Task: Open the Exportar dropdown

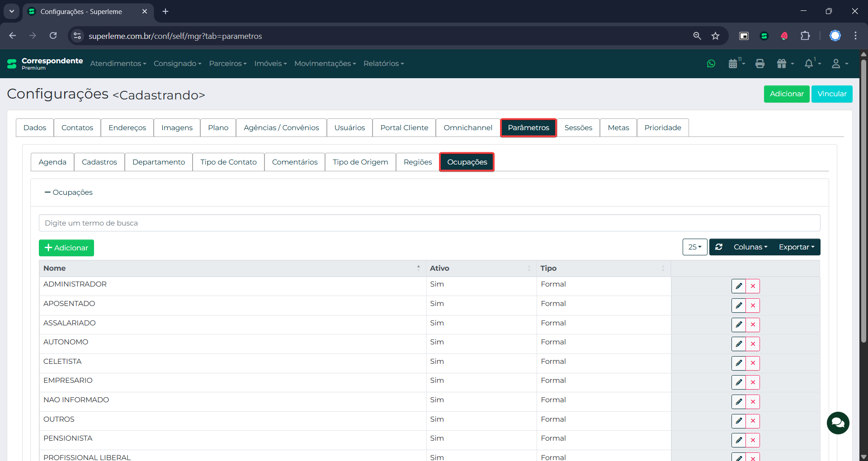Action: [796, 247]
